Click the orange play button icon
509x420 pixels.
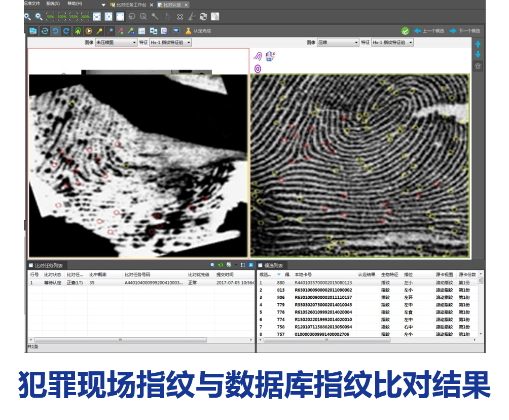[x=89, y=31]
